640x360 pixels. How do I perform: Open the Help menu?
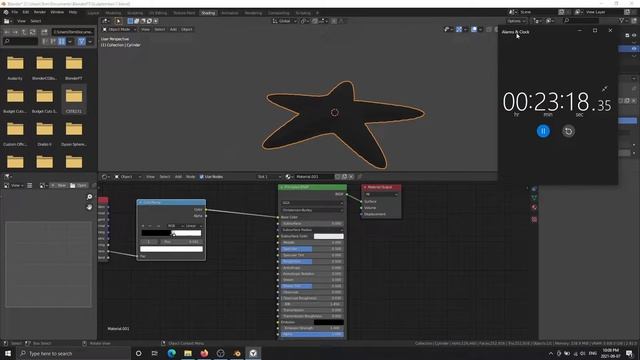click(73, 12)
